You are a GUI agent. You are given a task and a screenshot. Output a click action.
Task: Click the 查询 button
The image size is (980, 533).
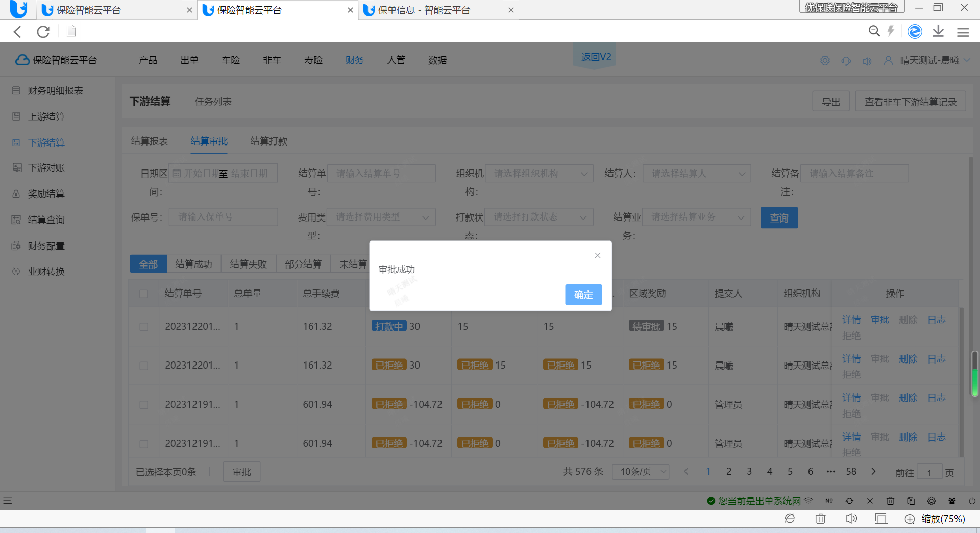779,217
